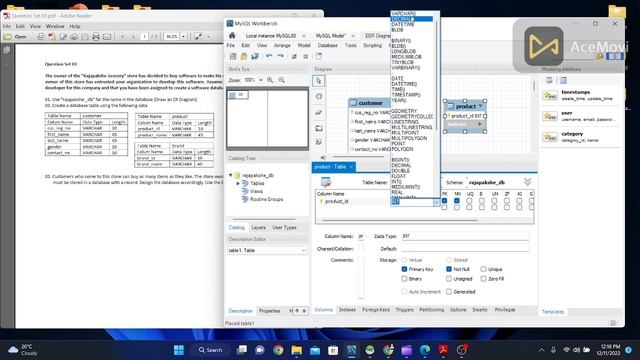Click the Workbench home icon

click(x=232, y=36)
